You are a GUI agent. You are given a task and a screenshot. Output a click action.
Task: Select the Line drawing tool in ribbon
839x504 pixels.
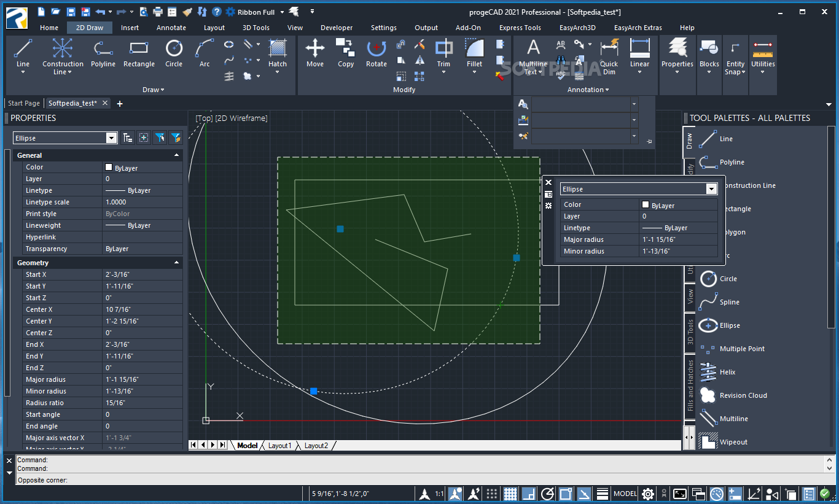[x=23, y=53]
